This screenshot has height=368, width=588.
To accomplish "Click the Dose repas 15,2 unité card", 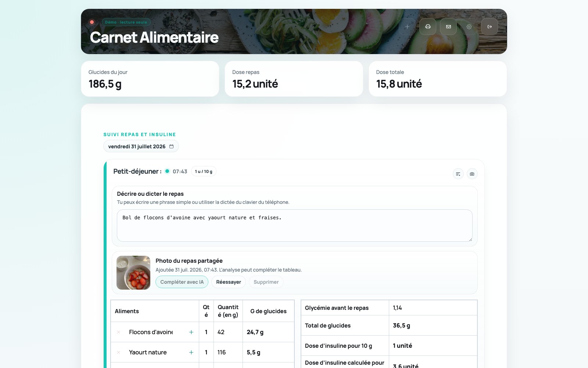I will click(x=294, y=79).
